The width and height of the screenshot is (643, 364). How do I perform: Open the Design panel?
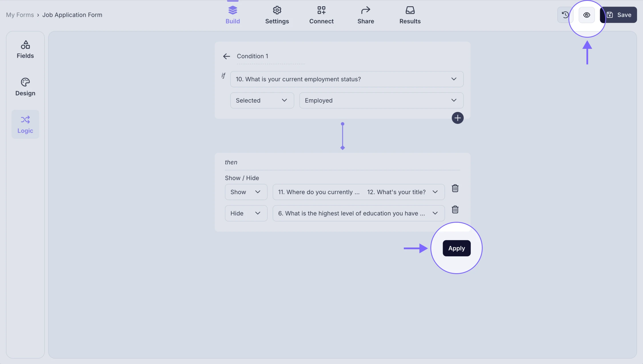click(x=25, y=87)
